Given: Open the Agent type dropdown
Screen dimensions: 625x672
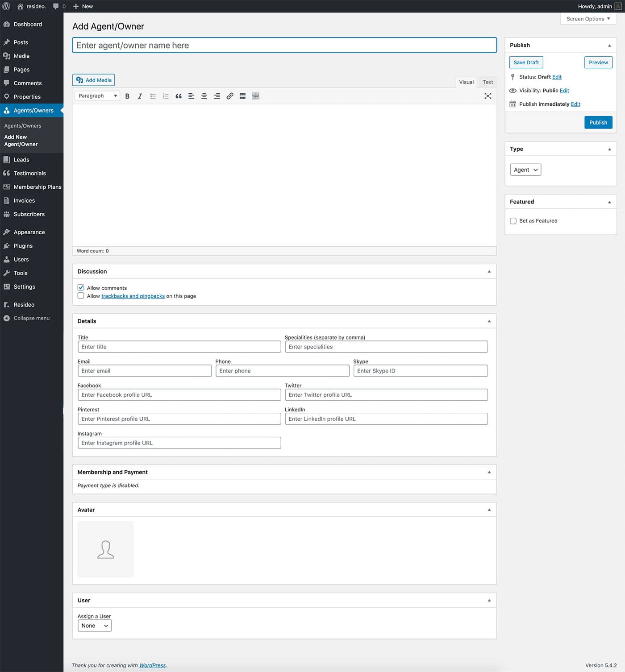Looking at the screenshot, I should (x=525, y=170).
